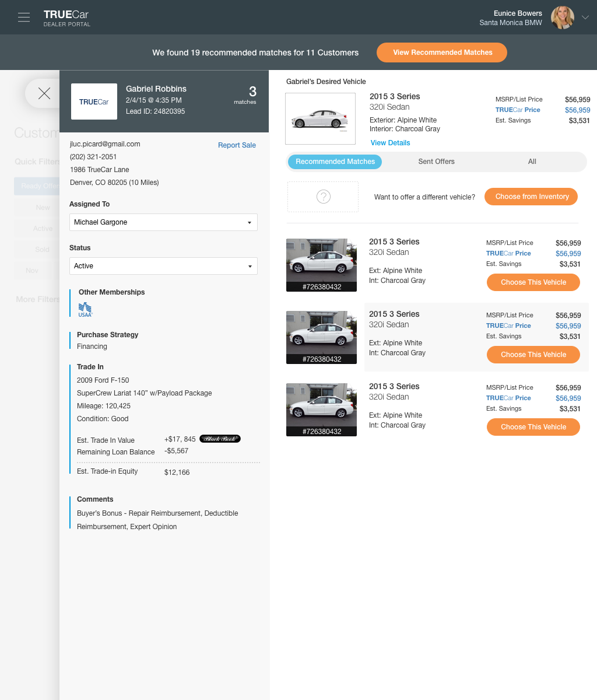The height and width of the screenshot is (700, 597).
Task: Switch to the All tab
Action: 532,162
